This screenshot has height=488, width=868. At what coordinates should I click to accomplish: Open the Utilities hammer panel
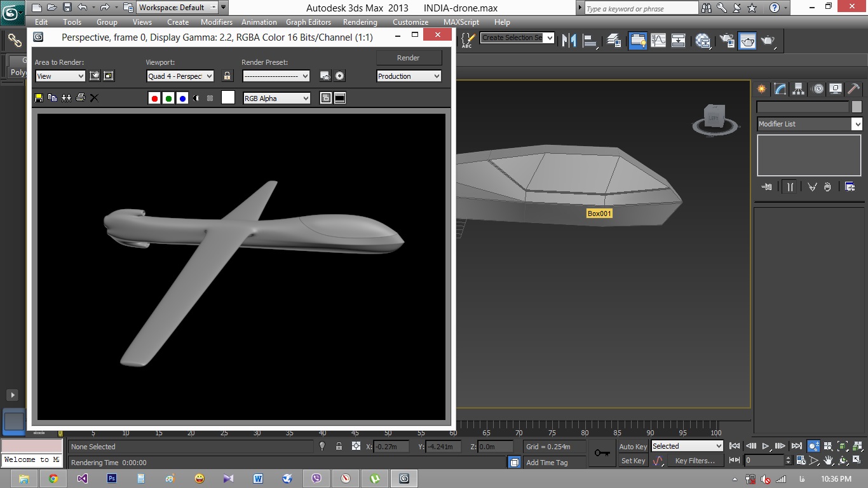pyautogui.click(x=853, y=89)
